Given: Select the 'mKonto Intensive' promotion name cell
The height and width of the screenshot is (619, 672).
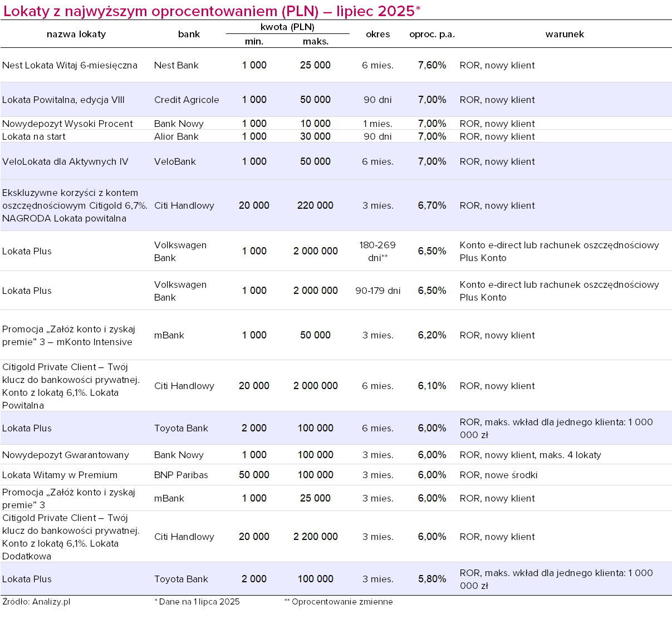Looking at the screenshot, I should pyautogui.click(x=69, y=335).
